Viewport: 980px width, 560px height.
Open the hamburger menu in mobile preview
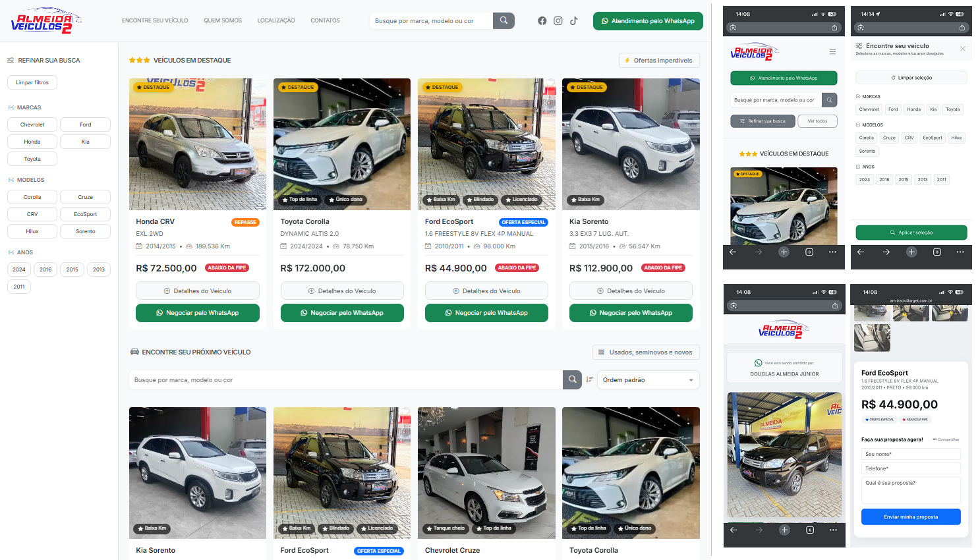[832, 51]
